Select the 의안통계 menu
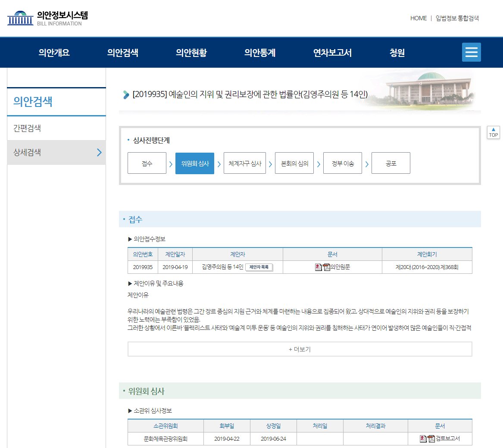503x448 pixels. pyautogui.click(x=260, y=52)
